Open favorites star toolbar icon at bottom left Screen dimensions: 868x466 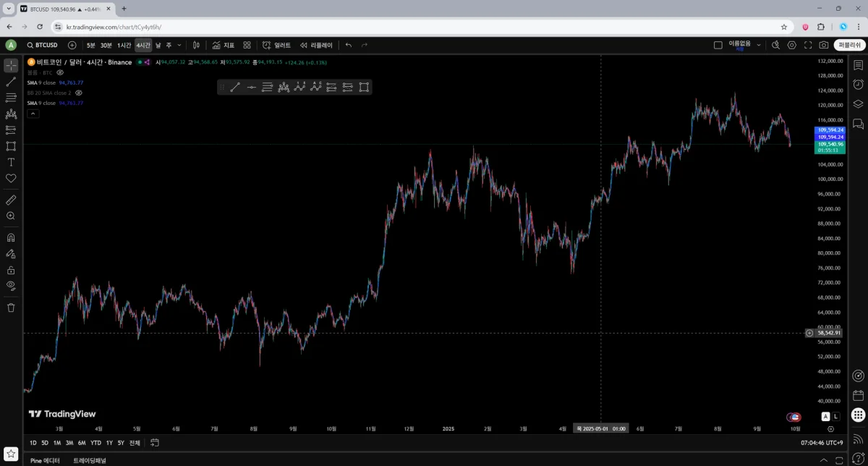pos(11,454)
